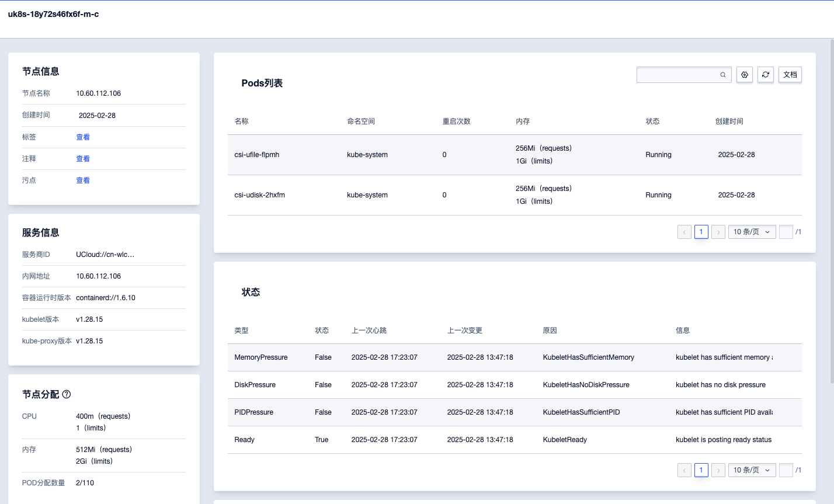Open the 10 条/页 page size dropdown for Pods列表
This screenshot has width=834, height=504.
click(752, 232)
